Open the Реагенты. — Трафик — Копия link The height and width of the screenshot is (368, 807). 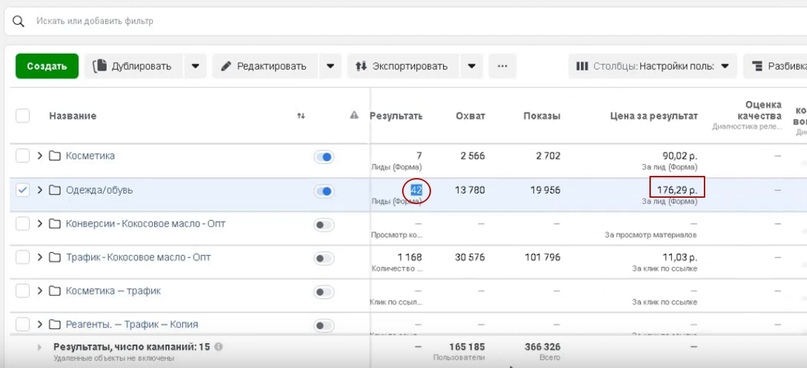132,325
